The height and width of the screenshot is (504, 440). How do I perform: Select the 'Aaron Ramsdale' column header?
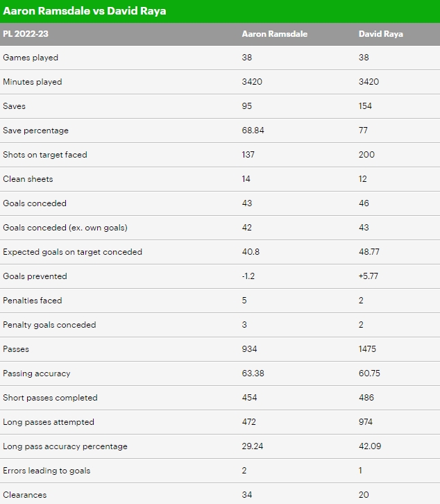274,33
